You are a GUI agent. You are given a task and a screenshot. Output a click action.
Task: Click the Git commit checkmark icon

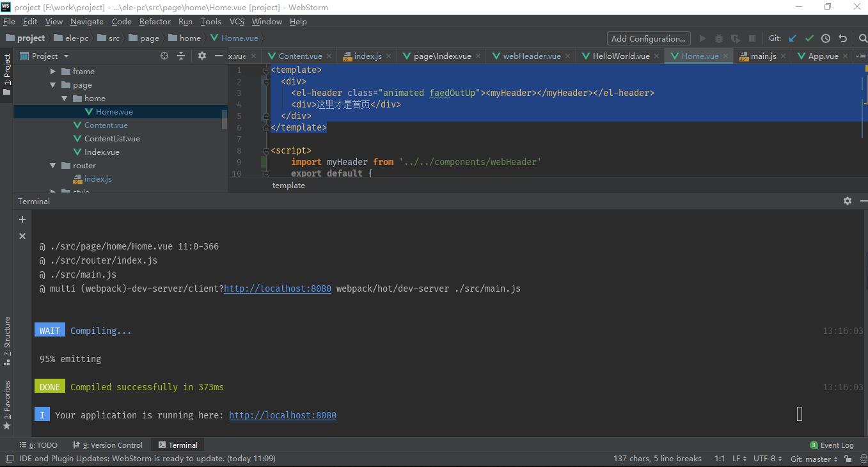pos(809,38)
